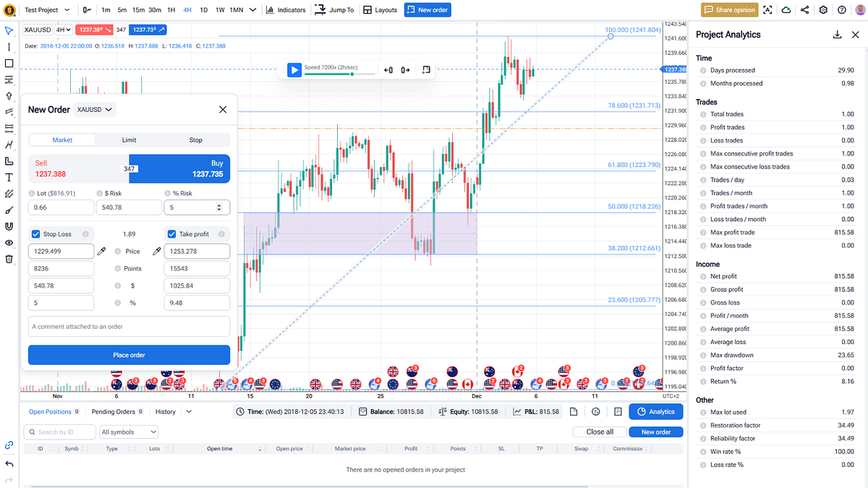Image resolution: width=868 pixels, height=488 pixels.
Task: Click the Jump To icon
Action: click(319, 10)
